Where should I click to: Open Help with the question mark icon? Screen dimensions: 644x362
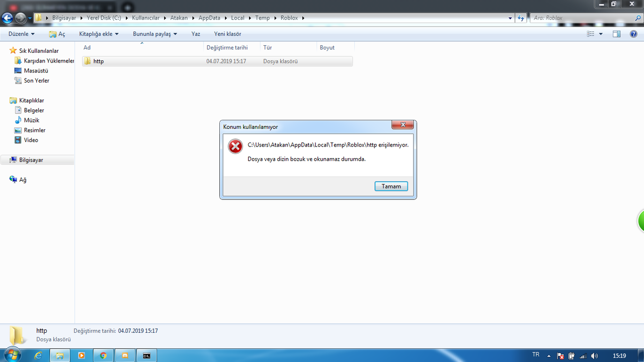tap(633, 34)
